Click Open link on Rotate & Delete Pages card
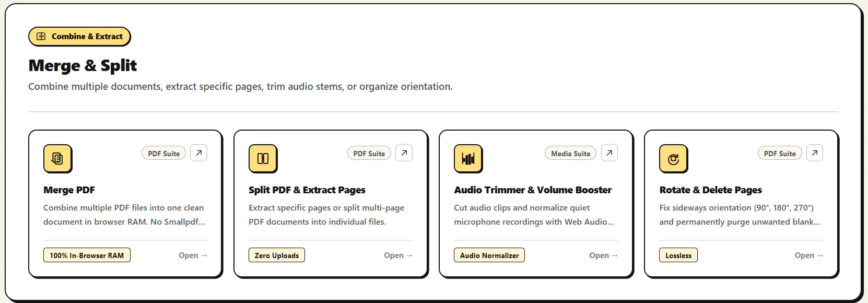The width and height of the screenshot is (868, 303). 808,255
